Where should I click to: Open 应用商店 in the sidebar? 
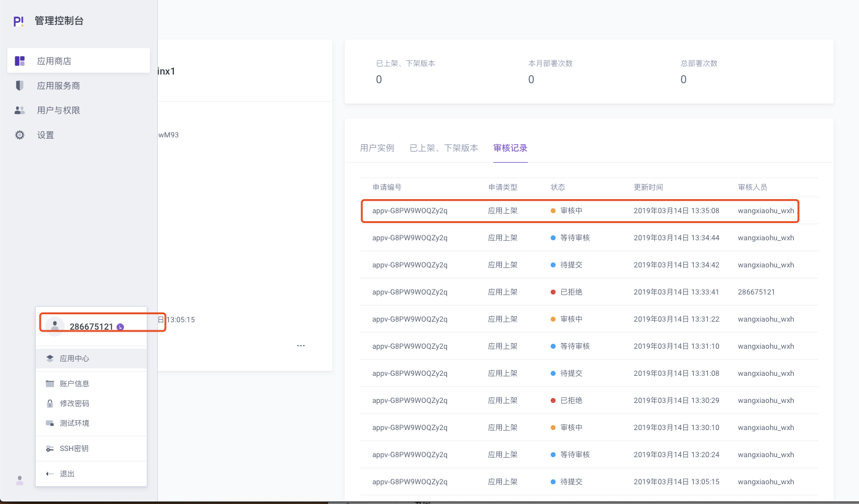tap(79, 61)
